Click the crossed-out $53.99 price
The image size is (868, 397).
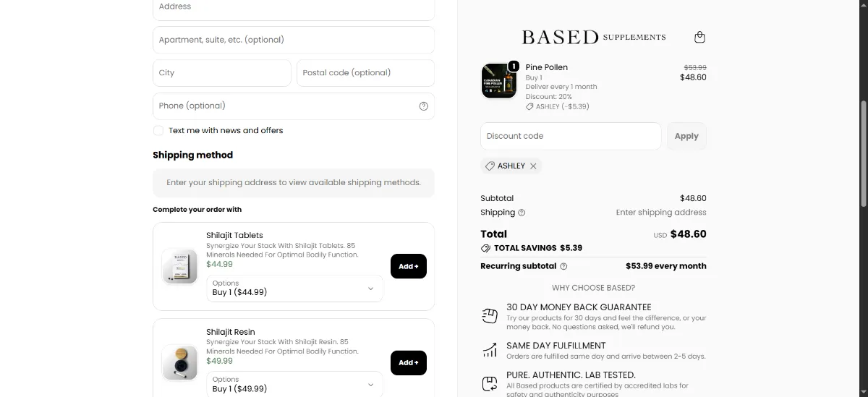click(695, 67)
